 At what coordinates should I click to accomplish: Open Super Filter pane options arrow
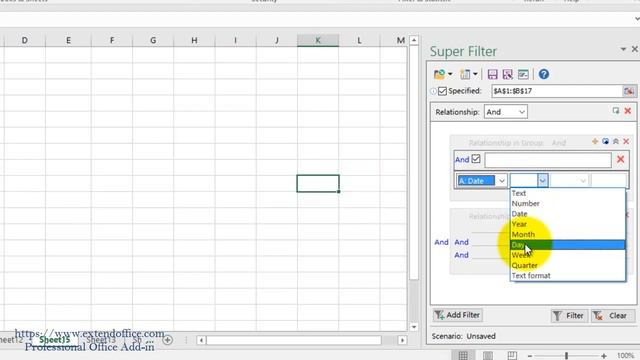623,49
